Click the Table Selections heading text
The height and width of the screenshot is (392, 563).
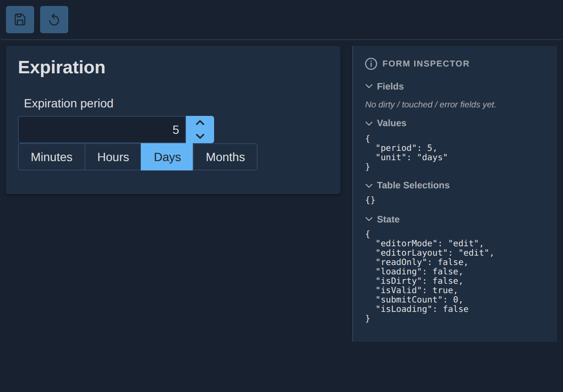click(x=413, y=185)
